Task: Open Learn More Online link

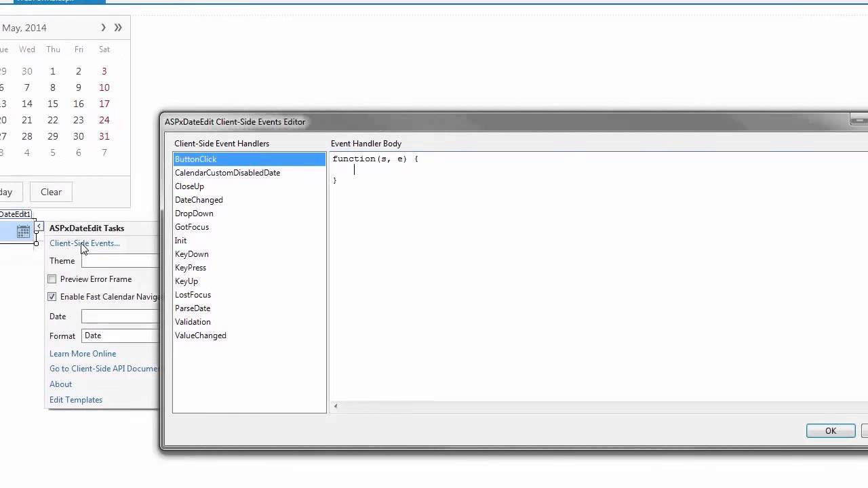Action: coord(83,354)
